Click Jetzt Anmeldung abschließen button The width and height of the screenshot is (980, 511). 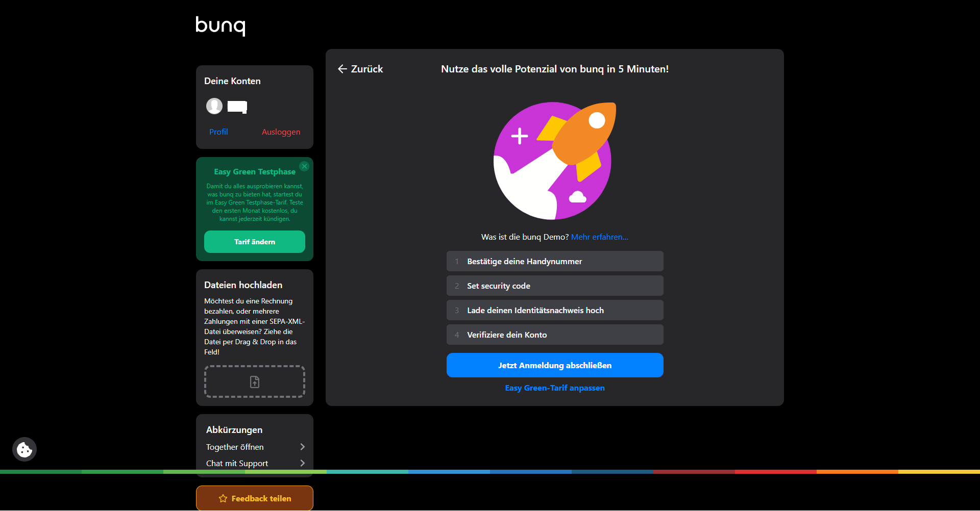555,365
